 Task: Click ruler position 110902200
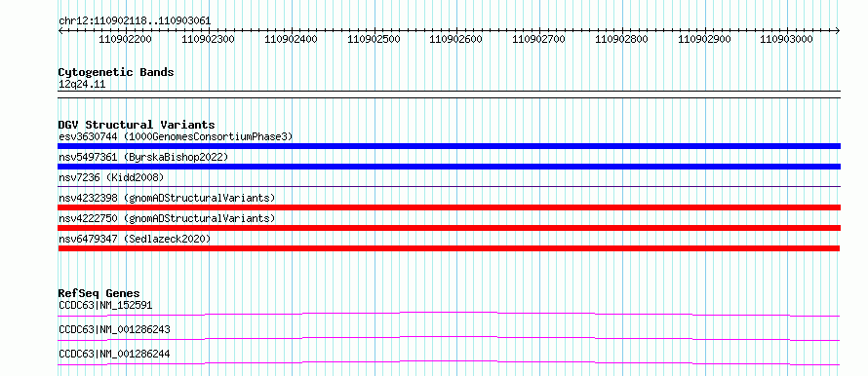coord(126,39)
